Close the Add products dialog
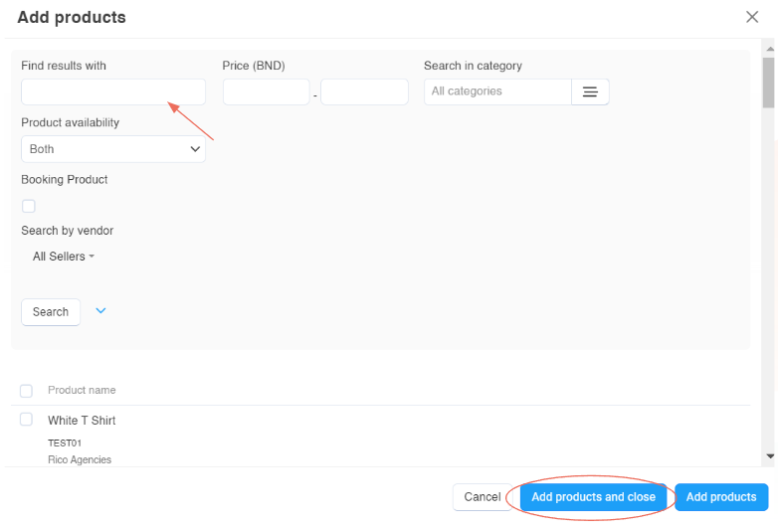The image size is (778, 532). tap(752, 17)
